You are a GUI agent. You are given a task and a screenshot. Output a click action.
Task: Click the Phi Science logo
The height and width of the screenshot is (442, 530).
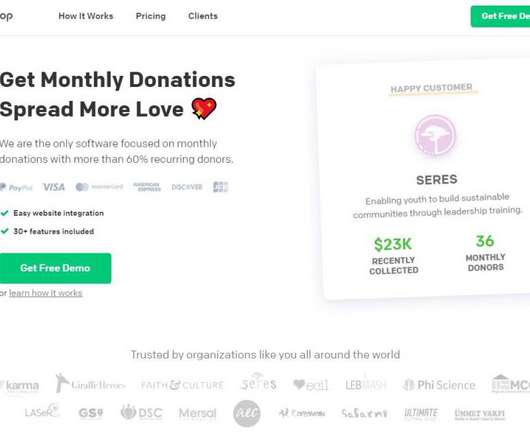tap(439, 385)
